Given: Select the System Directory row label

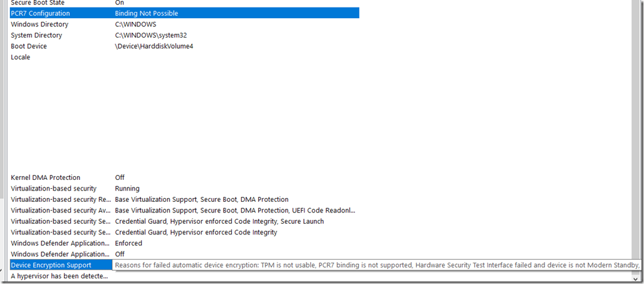Looking at the screenshot, I should [36, 36].
